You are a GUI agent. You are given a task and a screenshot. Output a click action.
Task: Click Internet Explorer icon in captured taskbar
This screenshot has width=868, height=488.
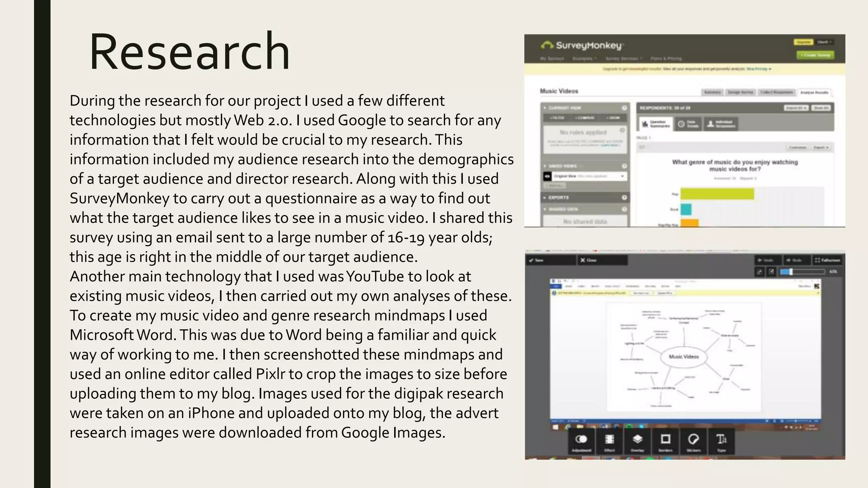pos(568,427)
